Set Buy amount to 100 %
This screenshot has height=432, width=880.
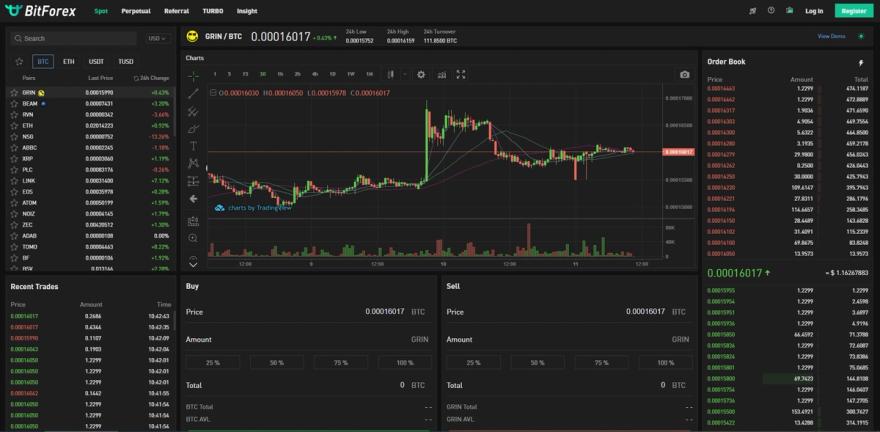pos(405,362)
